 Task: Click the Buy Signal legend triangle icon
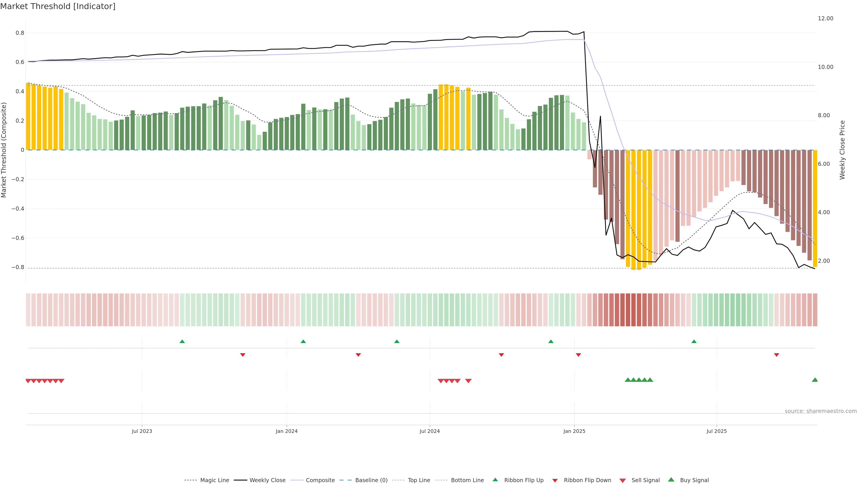coord(671,480)
